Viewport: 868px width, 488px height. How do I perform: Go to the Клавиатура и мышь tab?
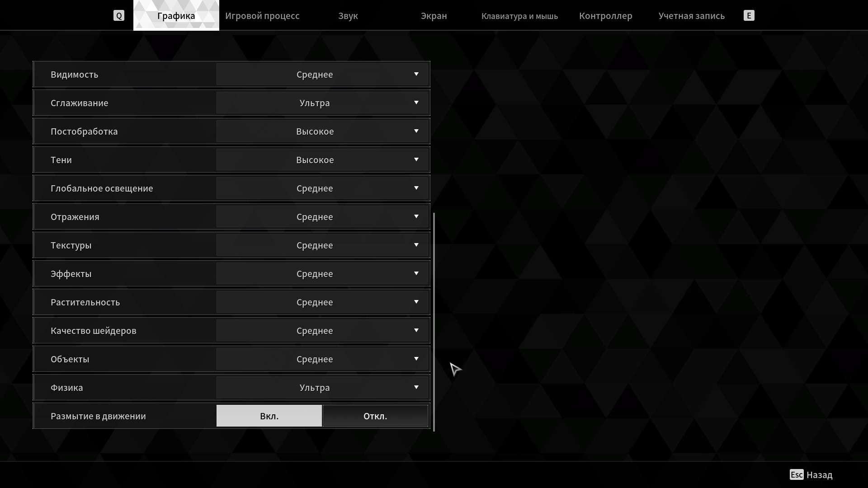[519, 16]
